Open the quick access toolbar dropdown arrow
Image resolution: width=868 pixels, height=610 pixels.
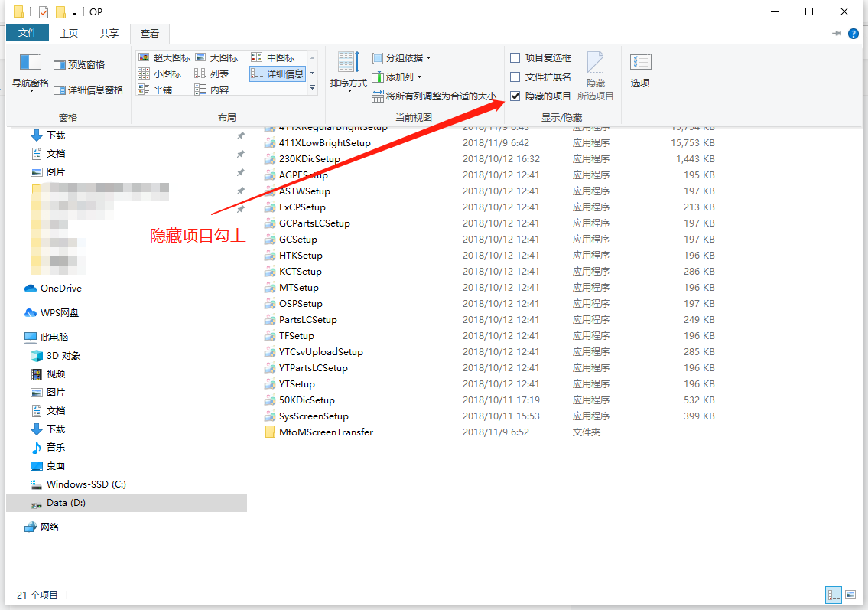[74, 12]
